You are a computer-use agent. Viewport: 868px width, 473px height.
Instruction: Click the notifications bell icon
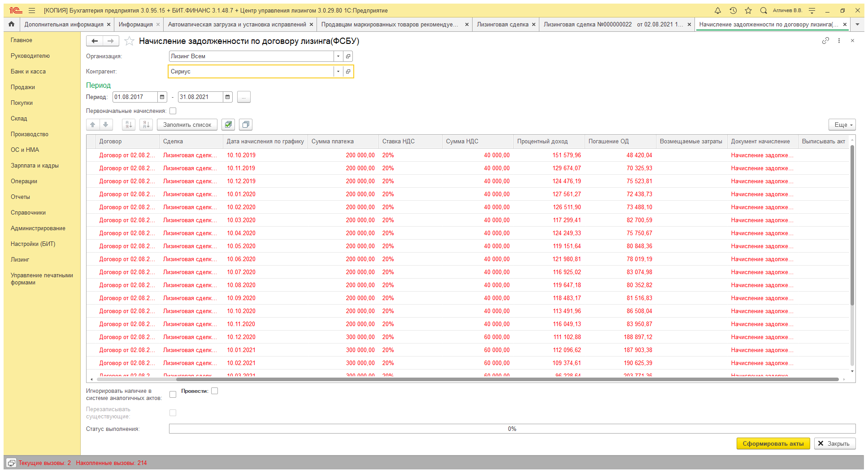tap(717, 10)
